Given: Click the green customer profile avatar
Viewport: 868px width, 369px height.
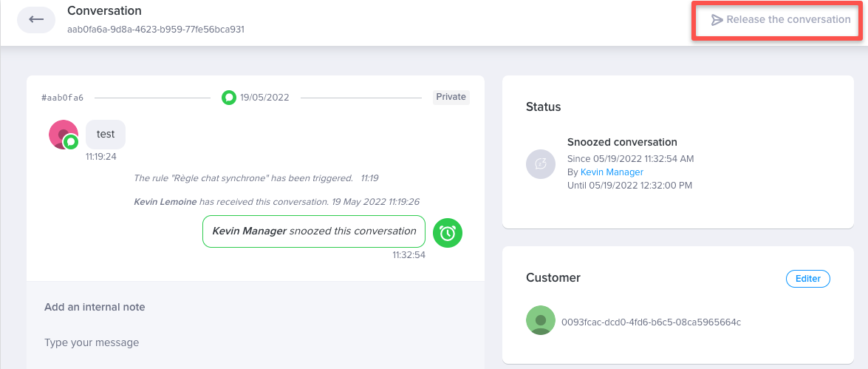Looking at the screenshot, I should 540,320.
